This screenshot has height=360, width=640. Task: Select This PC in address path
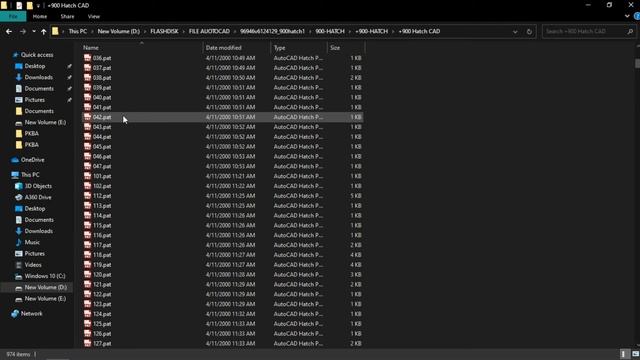[78, 31]
